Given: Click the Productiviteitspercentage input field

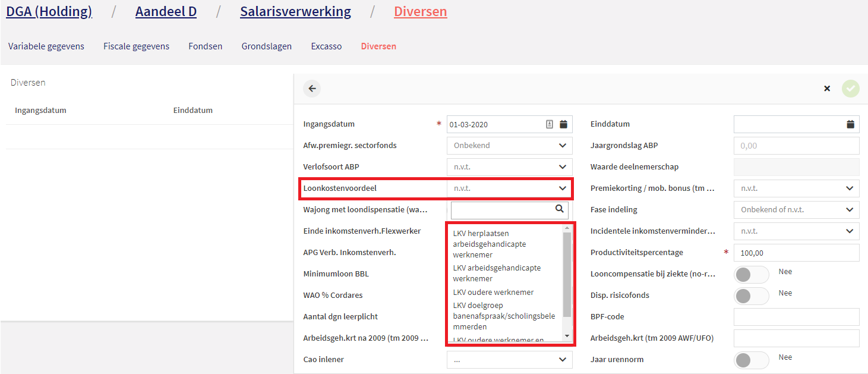Looking at the screenshot, I should [796, 253].
